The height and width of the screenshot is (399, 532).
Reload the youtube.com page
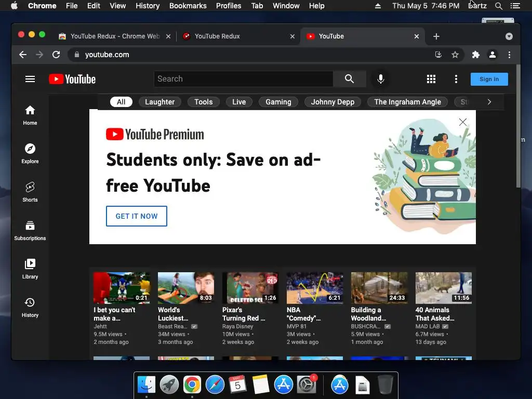56,55
